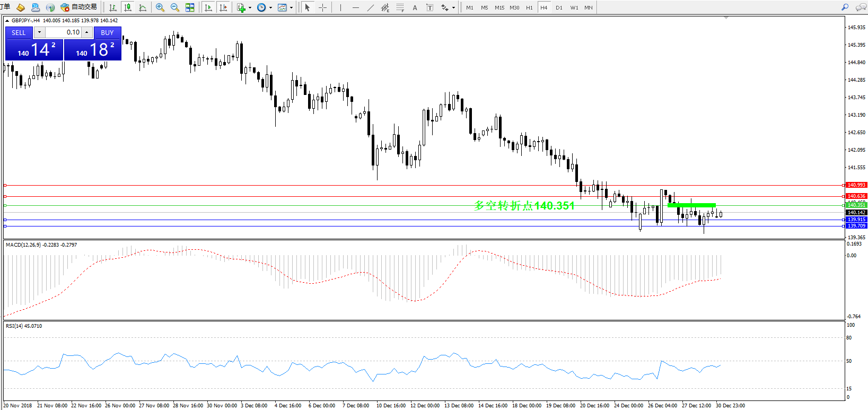Toggle chart auto scroll
This screenshot has height=410, width=868.
[x=208, y=7]
